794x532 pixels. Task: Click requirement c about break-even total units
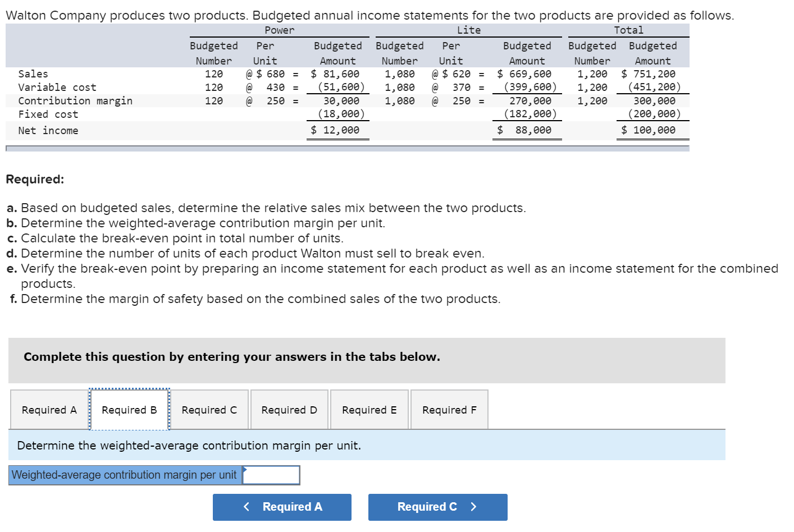(175, 239)
